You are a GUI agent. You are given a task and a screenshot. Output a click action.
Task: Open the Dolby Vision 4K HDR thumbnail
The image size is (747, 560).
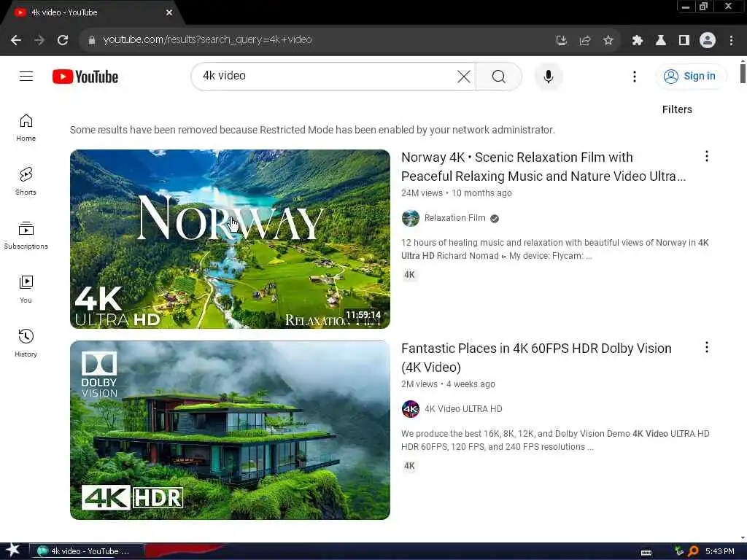coord(230,430)
